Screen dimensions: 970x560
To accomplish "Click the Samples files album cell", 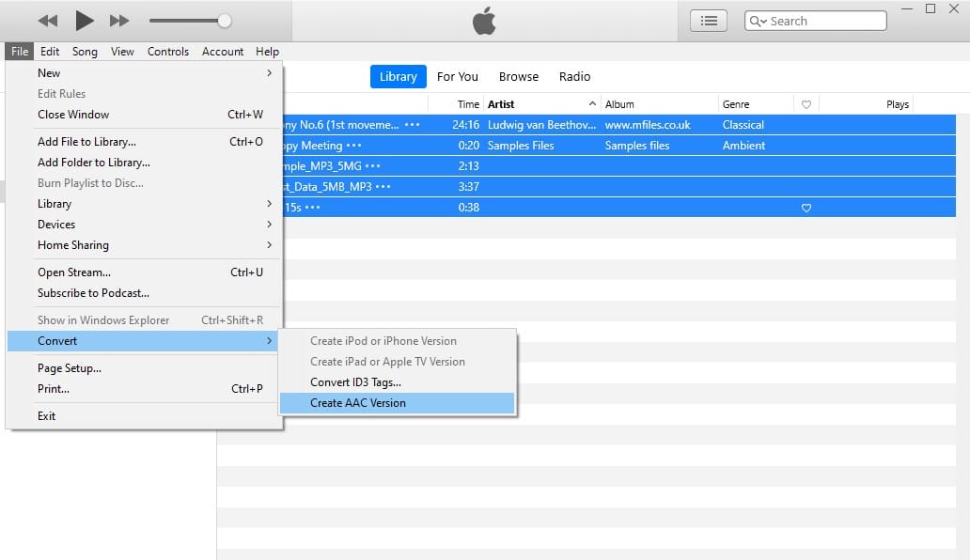I will pyautogui.click(x=636, y=146).
